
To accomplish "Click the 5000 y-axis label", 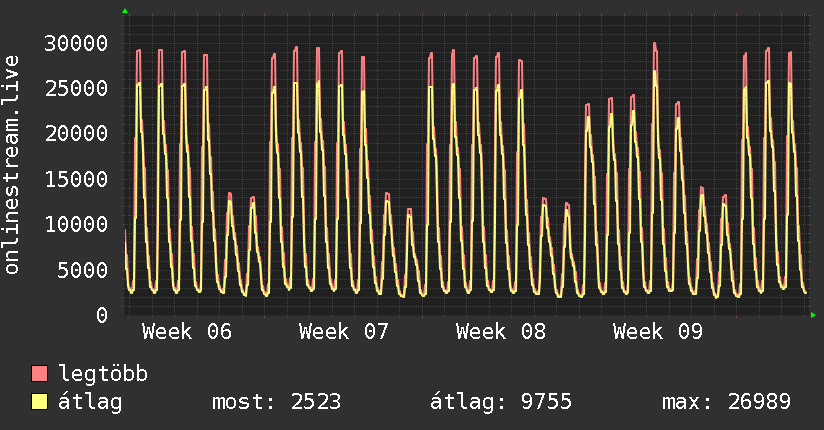I will [83, 271].
